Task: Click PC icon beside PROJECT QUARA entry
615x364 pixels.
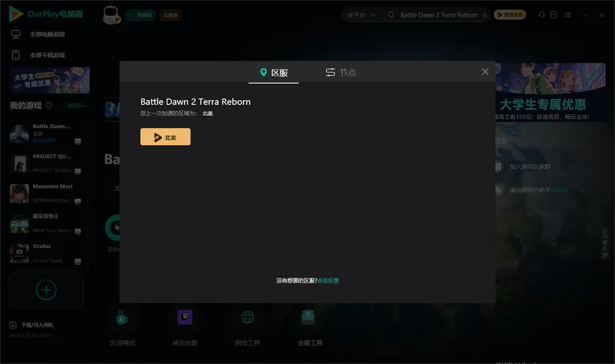Action: point(77,172)
